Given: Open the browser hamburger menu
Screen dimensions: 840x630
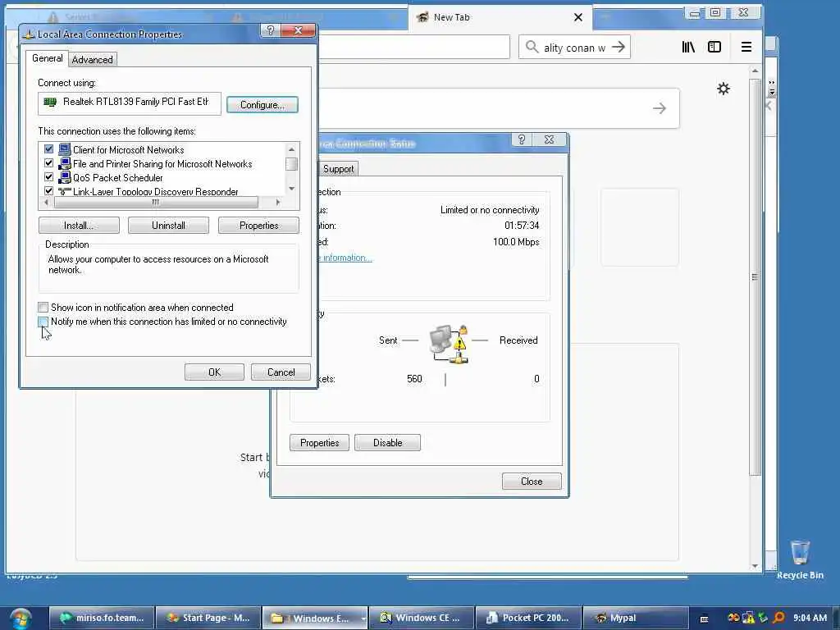Looking at the screenshot, I should pos(746,47).
